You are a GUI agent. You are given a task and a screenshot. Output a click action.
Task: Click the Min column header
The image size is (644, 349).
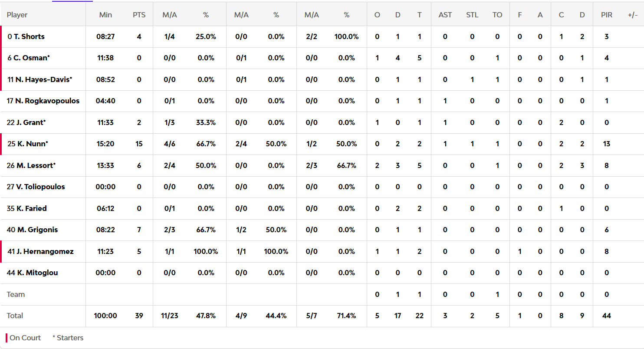coord(105,15)
